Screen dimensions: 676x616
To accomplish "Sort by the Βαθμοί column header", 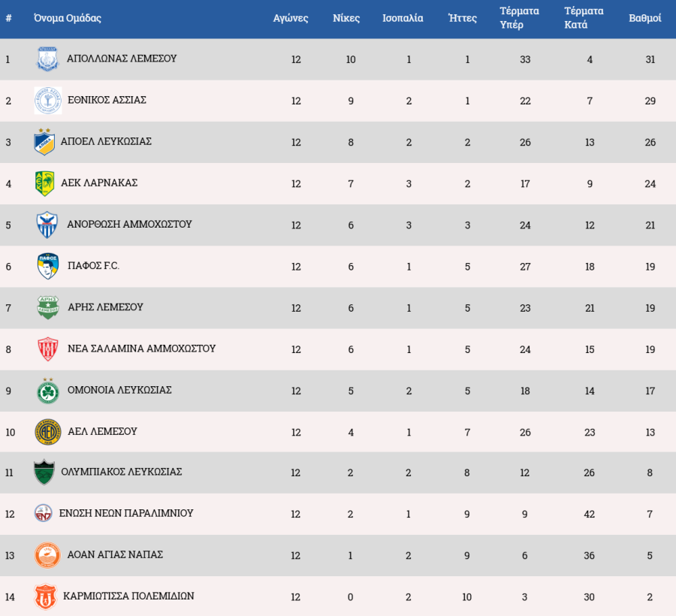I will (644, 18).
